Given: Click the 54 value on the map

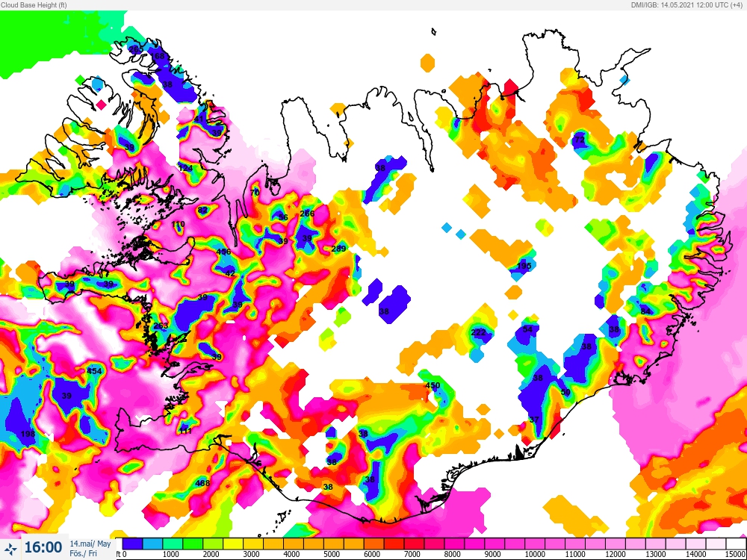Looking at the screenshot, I should tap(527, 329).
